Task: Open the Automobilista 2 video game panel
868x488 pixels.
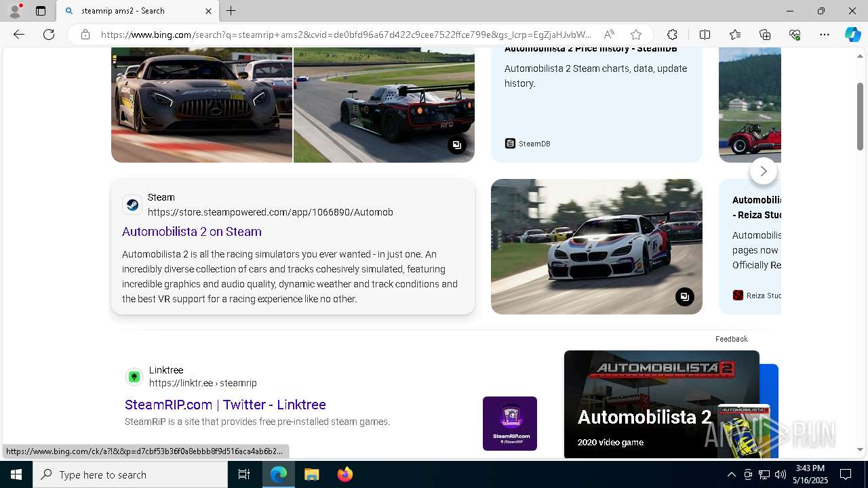Action: coord(662,404)
